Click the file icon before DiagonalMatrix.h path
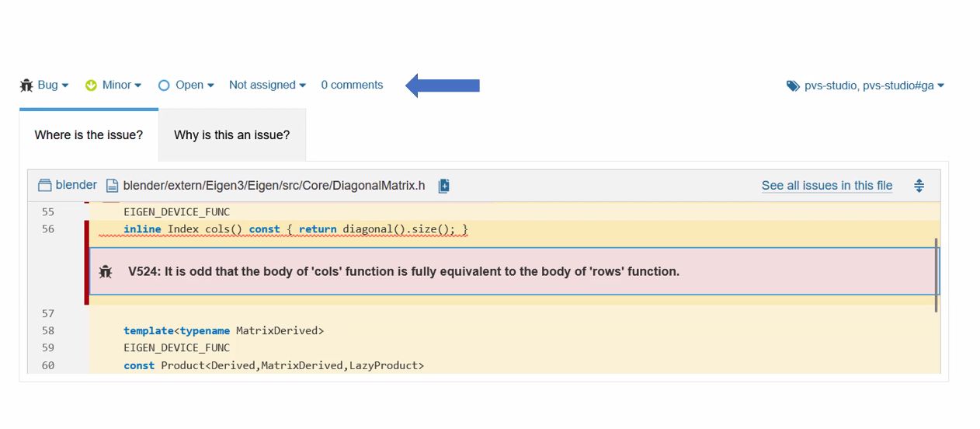Image resolution: width=980 pixels, height=429 pixels. (113, 186)
